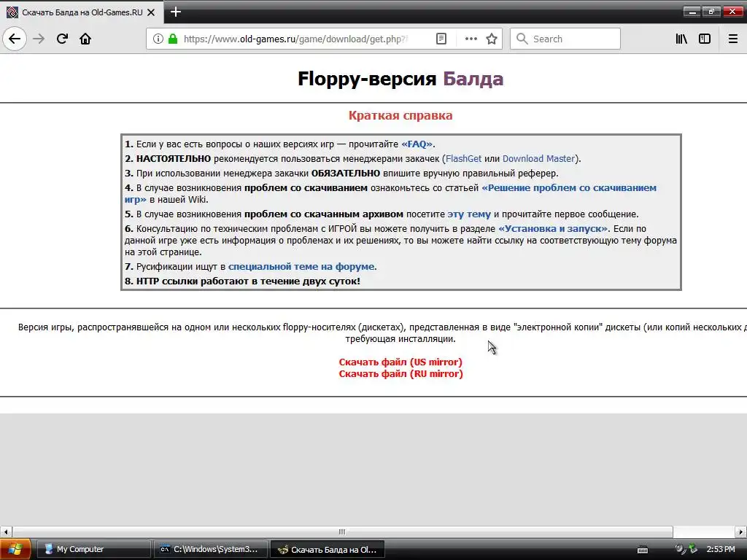Close the Old-Games.RU tab
Image resolution: width=747 pixels, height=560 pixels.
click(x=151, y=12)
